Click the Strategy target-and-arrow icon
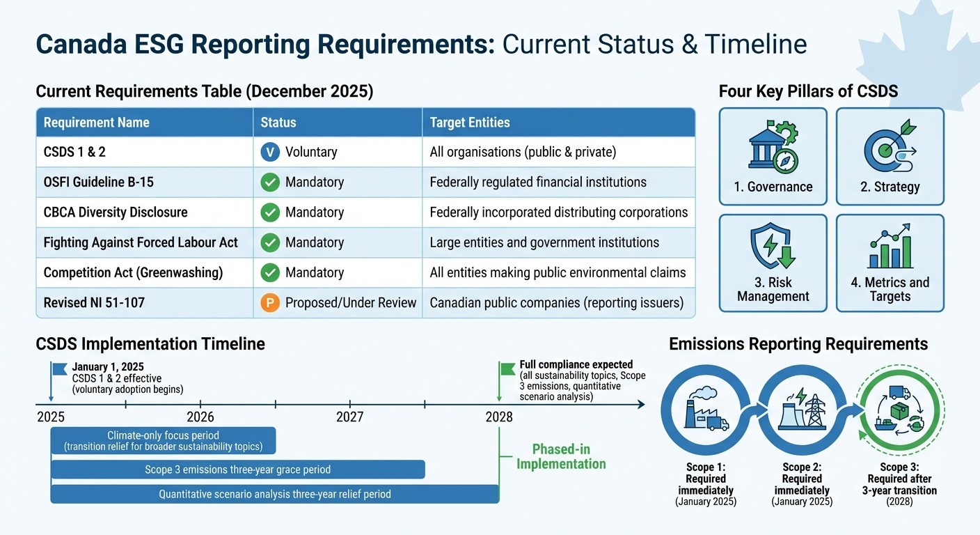This screenshot has width=980, height=535. [890, 148]
